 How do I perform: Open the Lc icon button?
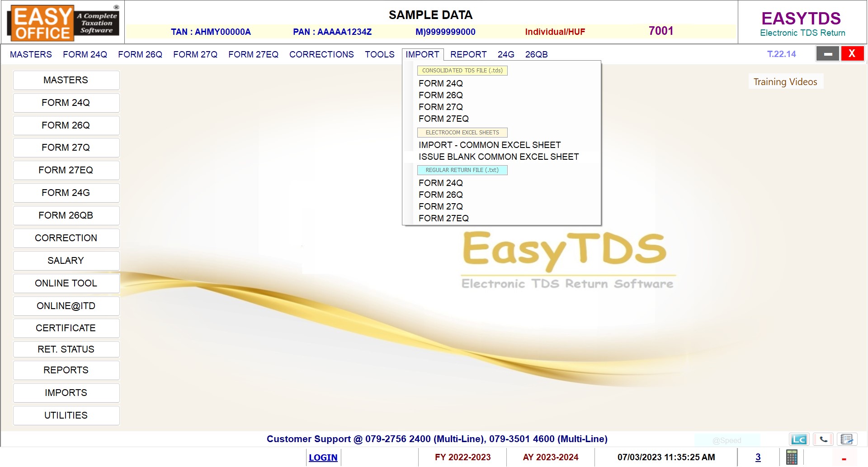click(799, 439)
